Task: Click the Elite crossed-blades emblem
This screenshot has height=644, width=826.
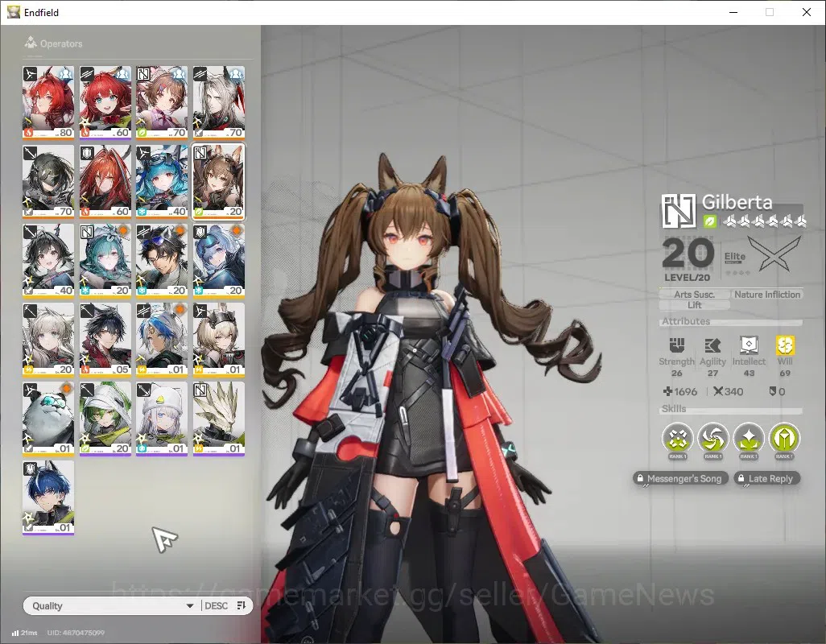Action: (x=774, y=254)
